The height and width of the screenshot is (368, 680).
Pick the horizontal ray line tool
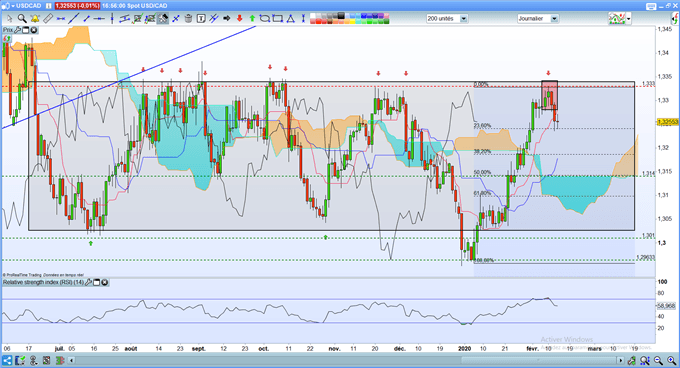pyautogui.click(x=99, y=19)
